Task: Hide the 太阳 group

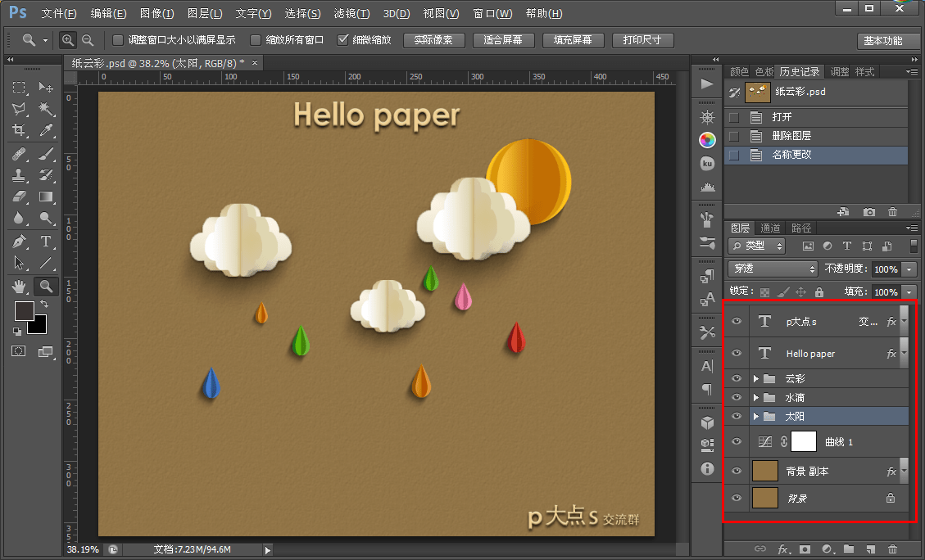Action: click(x=737, y=416)
